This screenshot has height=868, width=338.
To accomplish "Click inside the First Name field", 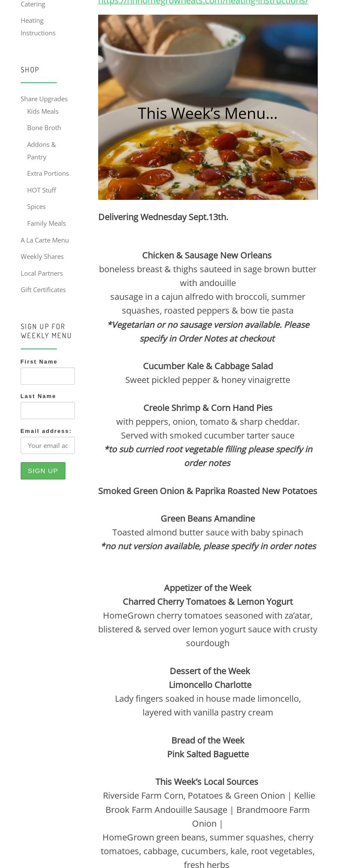I will click(x=47, y=376).
